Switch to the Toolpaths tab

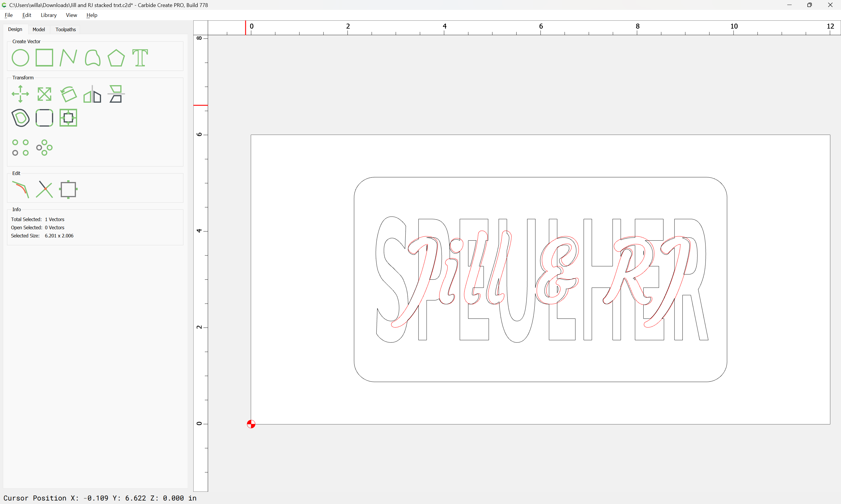coord(66,29)
